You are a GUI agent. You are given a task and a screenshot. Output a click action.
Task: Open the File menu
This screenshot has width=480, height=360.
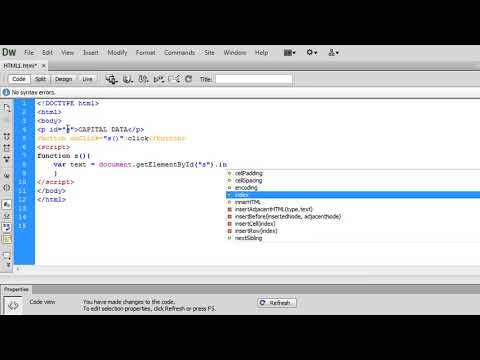pyautogui.click(x=29, y=53)
